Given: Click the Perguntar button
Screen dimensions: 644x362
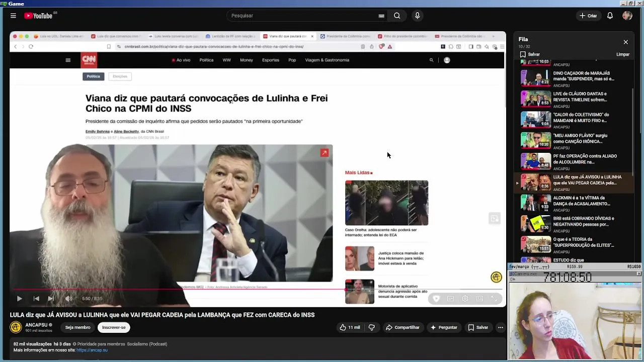Looking at the screenshot, I should [x=444, y=327].
